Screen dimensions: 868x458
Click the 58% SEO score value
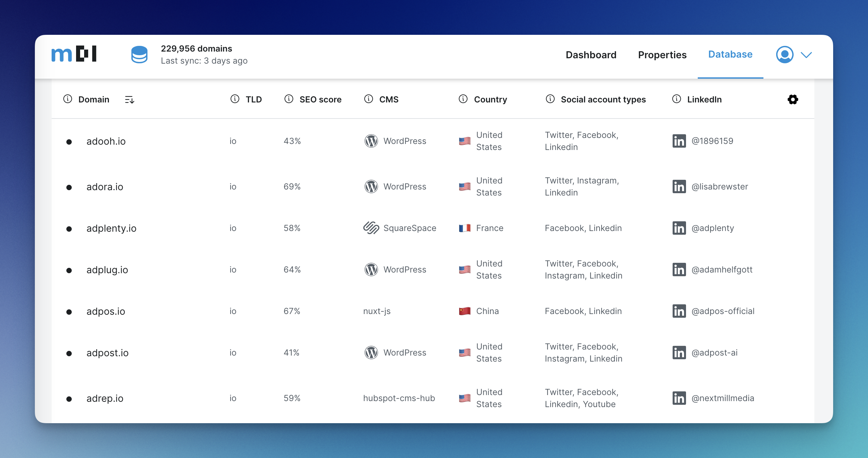[x=292, y=228]
